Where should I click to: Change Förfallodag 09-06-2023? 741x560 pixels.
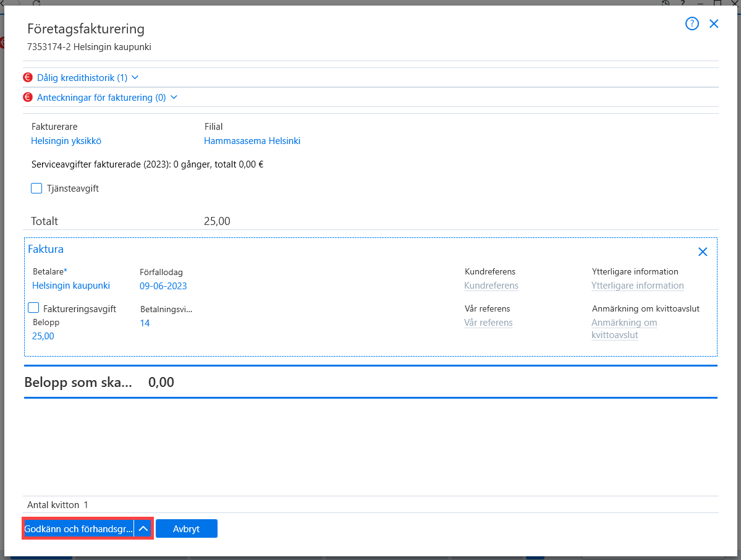click(163, 286)
